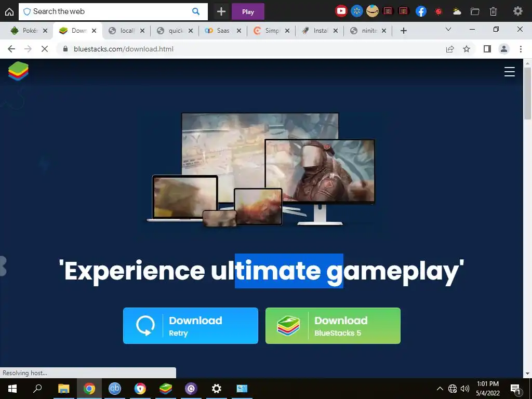Open the Amazon shortcut icon
The height and width of the screenshot is (399, 532).
pyautogui.click(x=372, y=11)
